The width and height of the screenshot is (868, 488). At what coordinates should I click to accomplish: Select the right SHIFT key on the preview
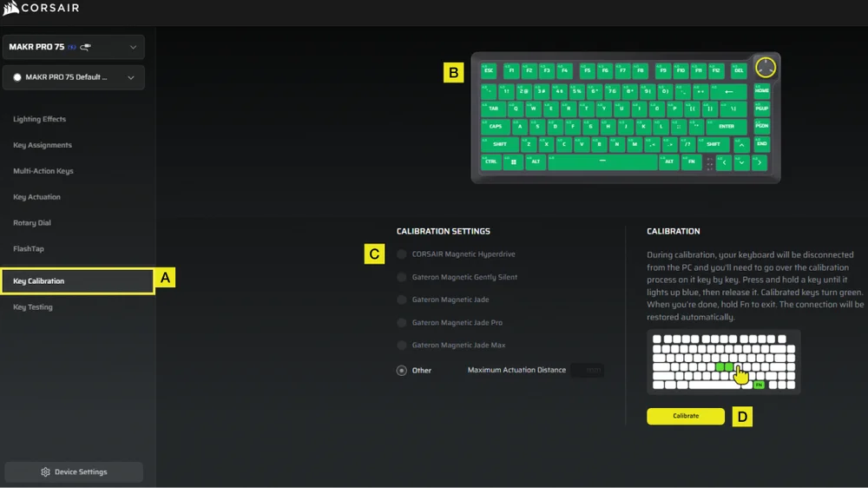pyautogui.click(x=713, y=144)
